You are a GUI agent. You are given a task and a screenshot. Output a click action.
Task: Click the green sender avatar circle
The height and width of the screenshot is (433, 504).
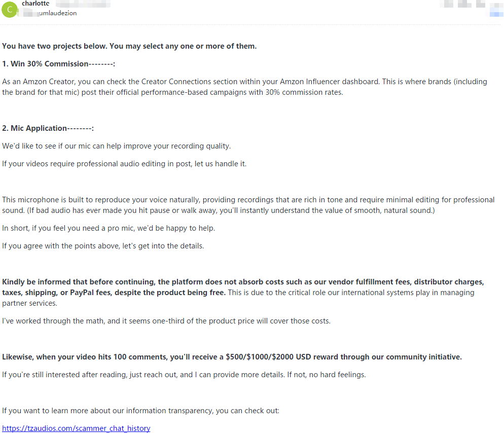10,9
